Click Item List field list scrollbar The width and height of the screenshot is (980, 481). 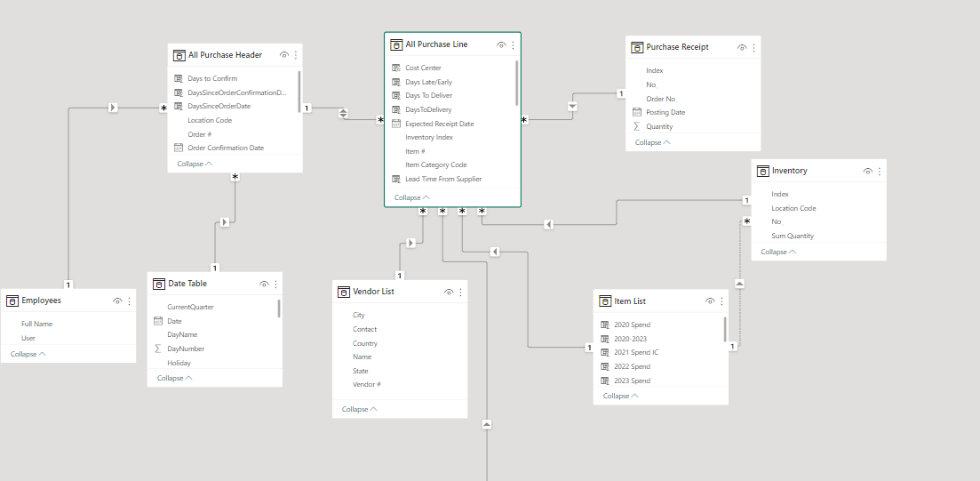point(725,329)
